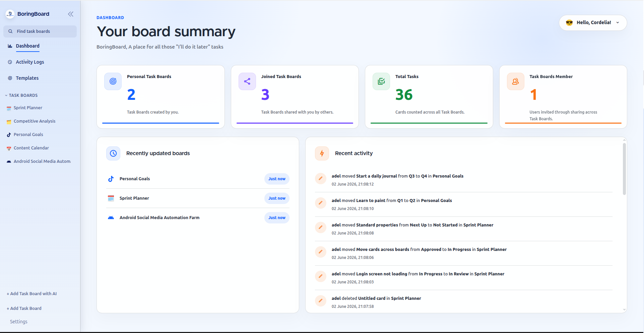Viewport: 644px width, 333px height.
Task: Click the Dashboard bar chart icon
Action: (x=10, y=46)
